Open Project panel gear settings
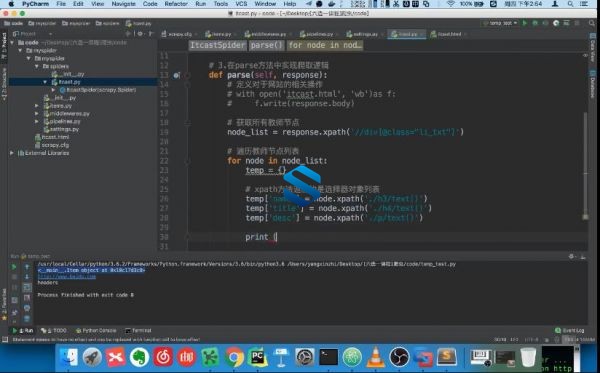Screen dimensions: 600x373 coord(140,34)
